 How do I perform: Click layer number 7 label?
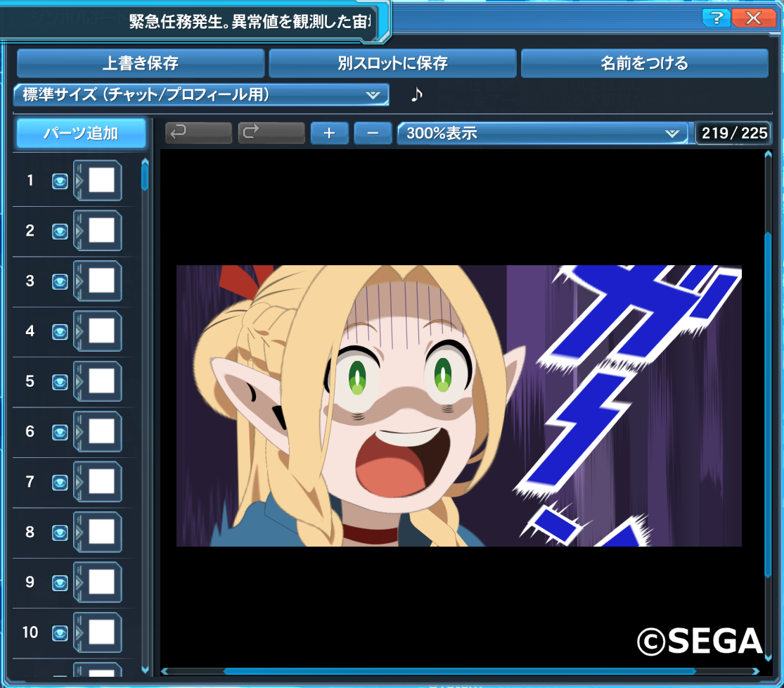click(x=30, y=482)
